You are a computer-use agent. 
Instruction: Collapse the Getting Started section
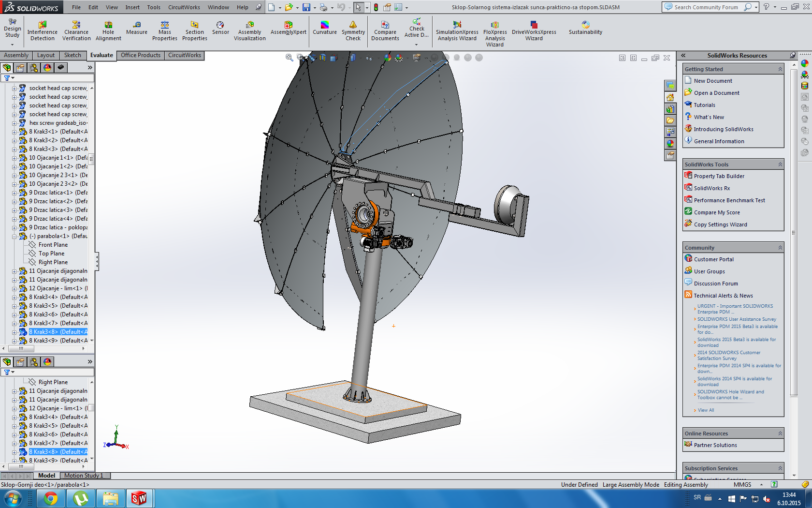click(780, 69)
